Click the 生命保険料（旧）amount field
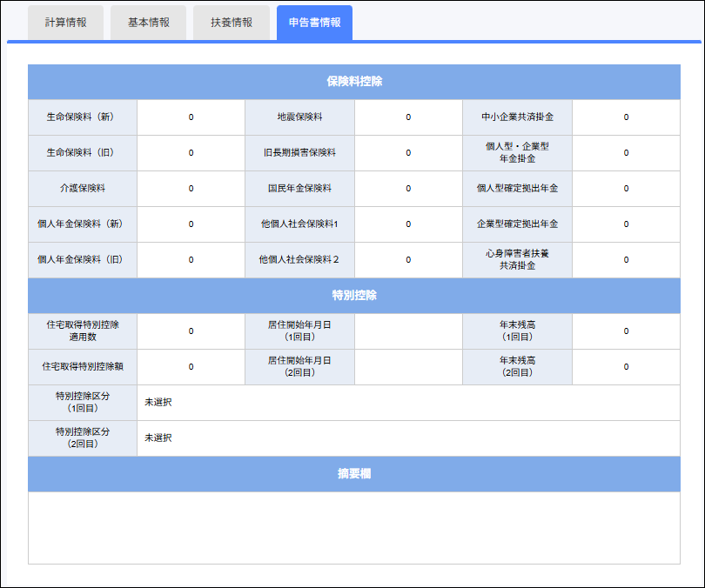The image size is (705, 588). click(191, 151)
